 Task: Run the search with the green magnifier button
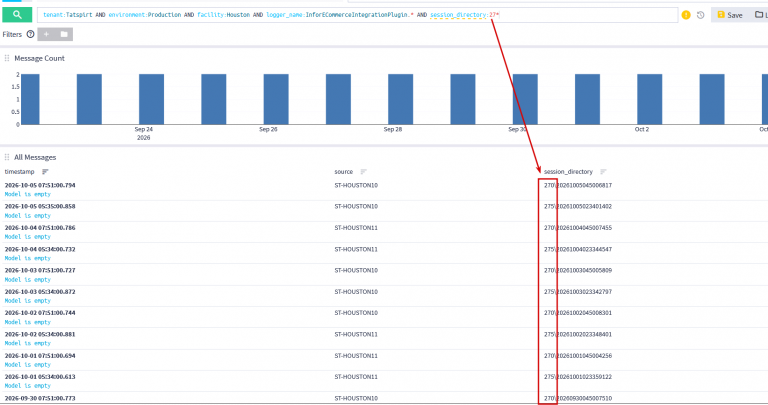point(17,15)
